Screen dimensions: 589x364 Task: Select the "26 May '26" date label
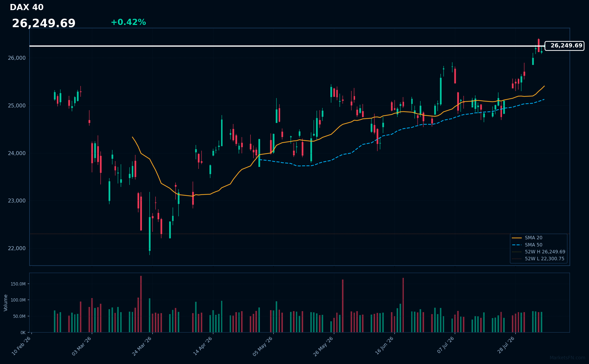323,346
